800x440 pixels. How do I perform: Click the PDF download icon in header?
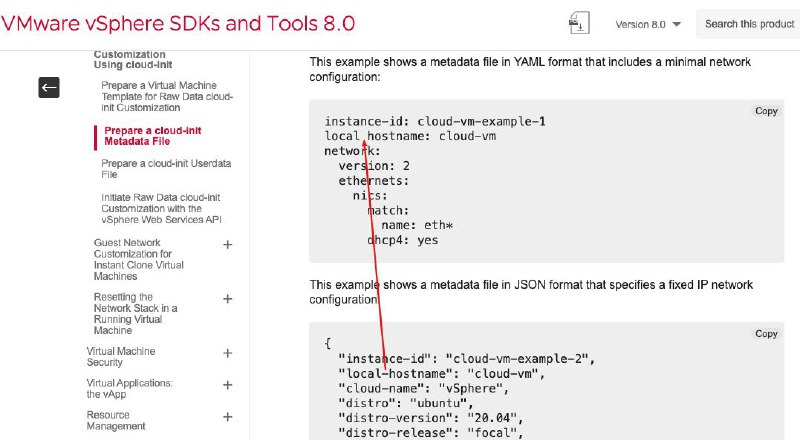577,23
